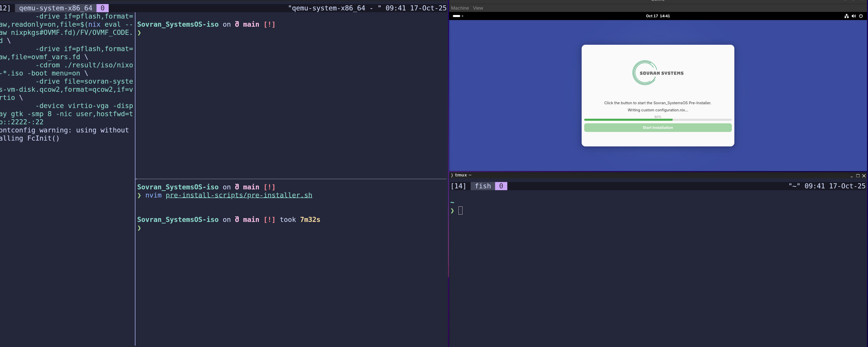This screenshot has width=868, height=347.
Task: Open the View menu in QEMU
Action: click(x=478, y=8)
